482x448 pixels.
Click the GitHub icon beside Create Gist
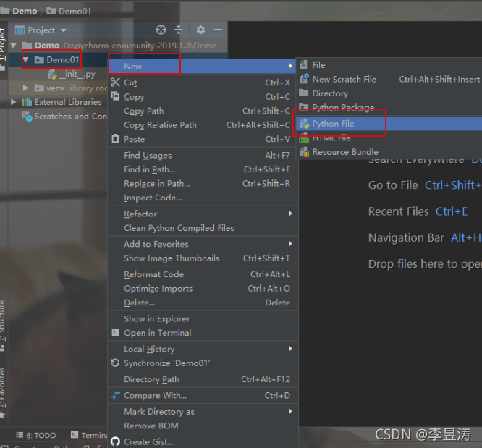click(115, 442)
